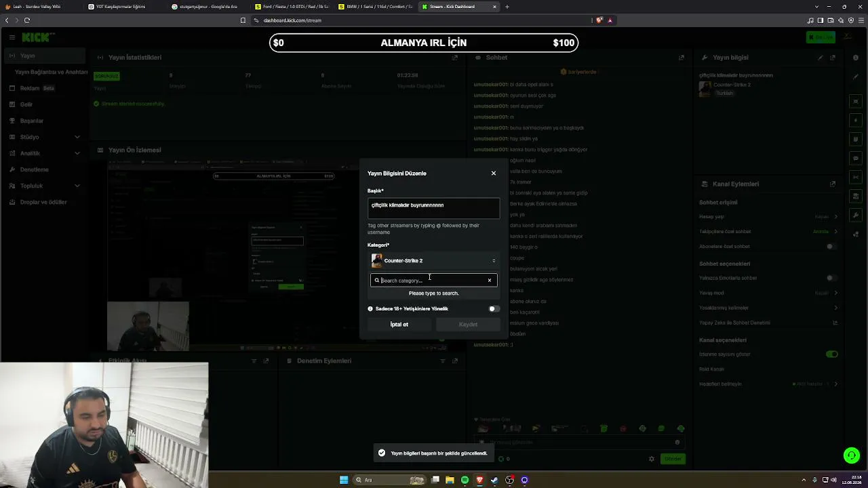Open Steam from the taskbar

[x=494, y=480]
